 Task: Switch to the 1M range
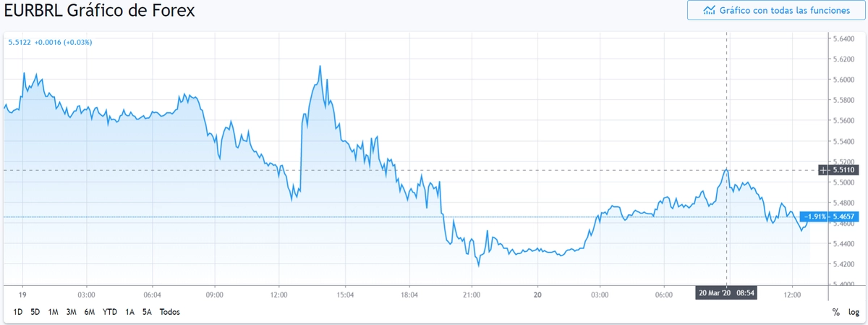[x=54, y=312]
